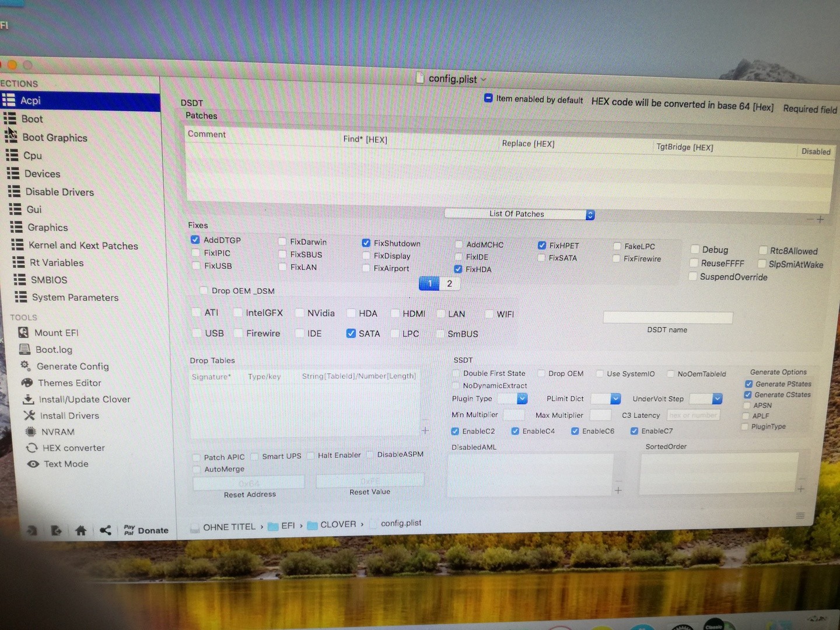Click the CLOVER folder in path bar

[332, 524]
